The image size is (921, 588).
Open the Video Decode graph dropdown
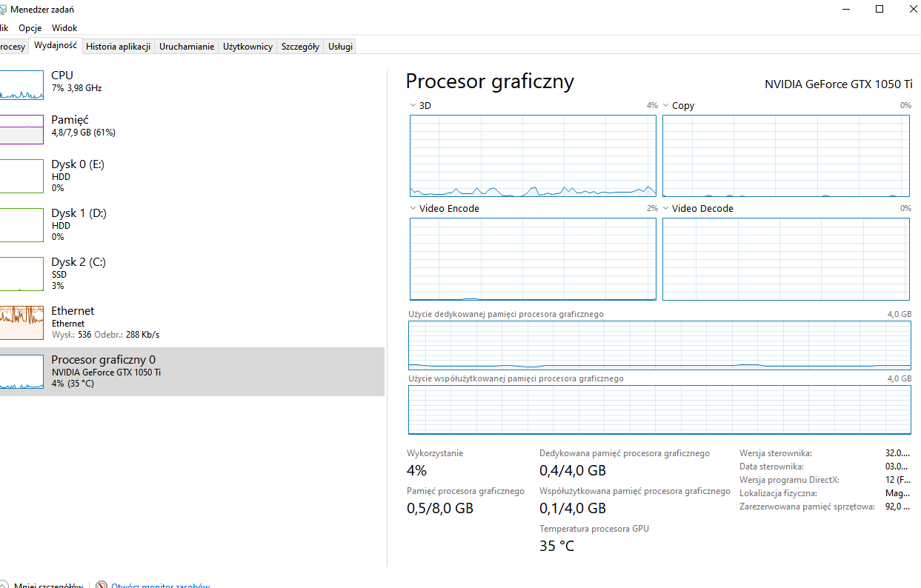click(665, 209)
